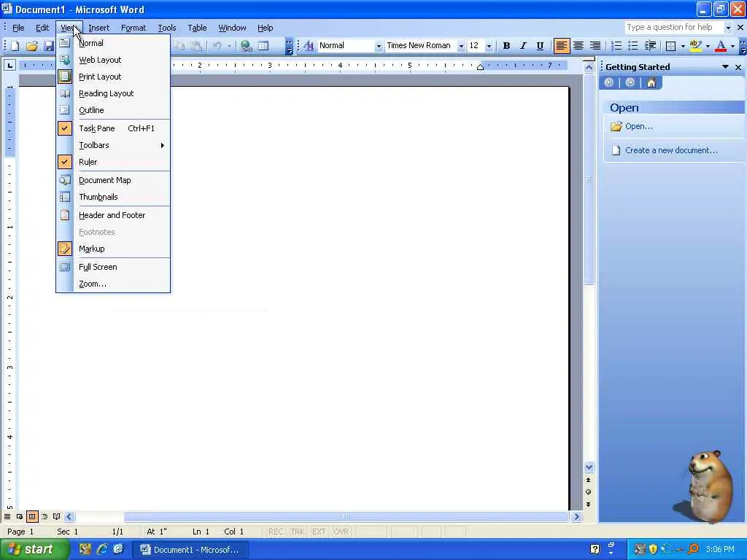Click the Open... link in task pane
This screenshot has width=747, height=560.
638,126
